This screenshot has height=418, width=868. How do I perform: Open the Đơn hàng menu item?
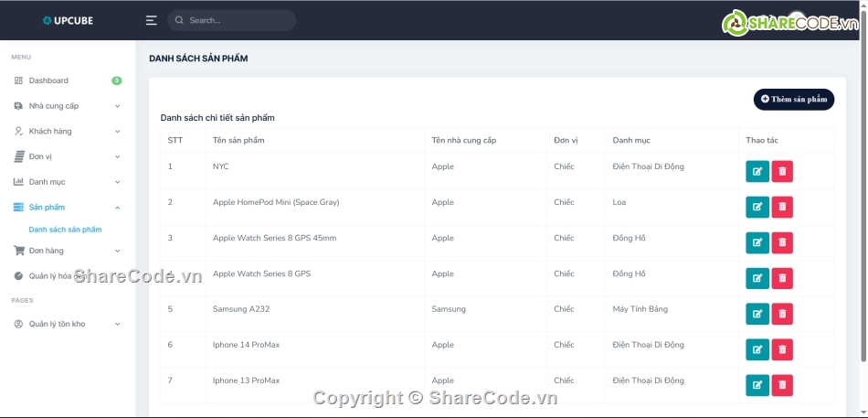68,251
